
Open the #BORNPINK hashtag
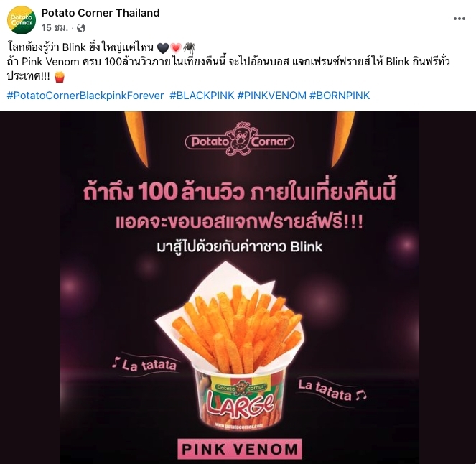340,96
